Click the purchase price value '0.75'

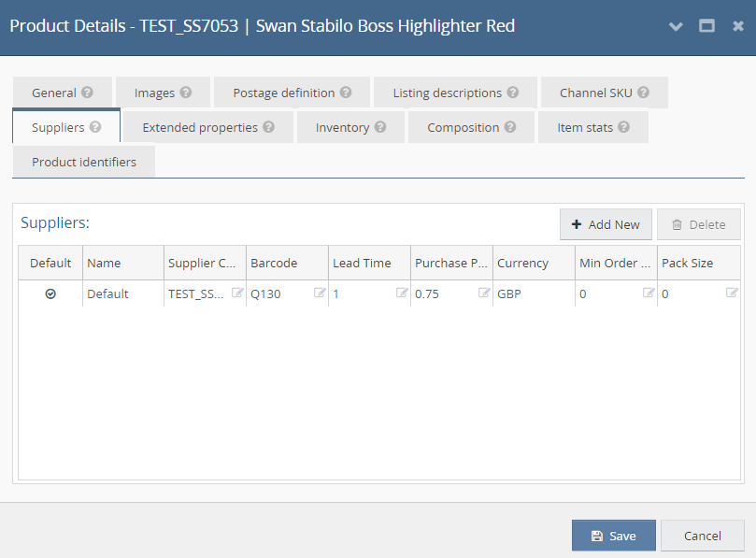[427, 294]
